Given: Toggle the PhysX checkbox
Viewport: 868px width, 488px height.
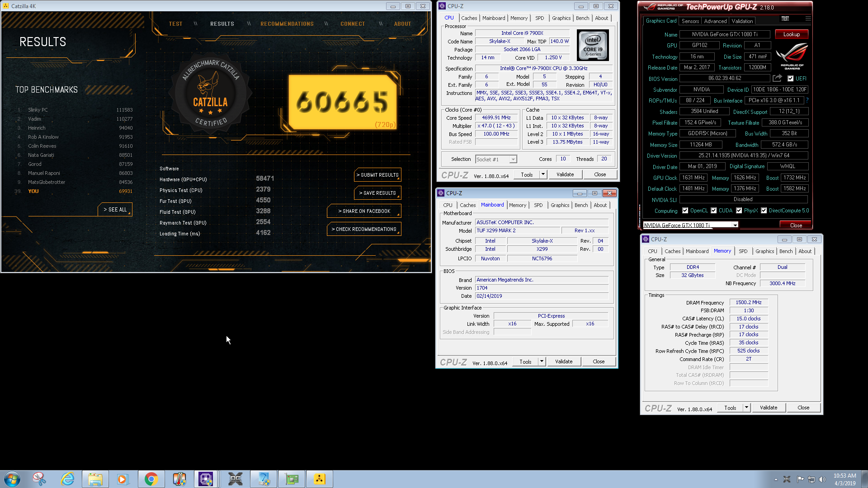Looking at the screenshot, I should 739,211.
